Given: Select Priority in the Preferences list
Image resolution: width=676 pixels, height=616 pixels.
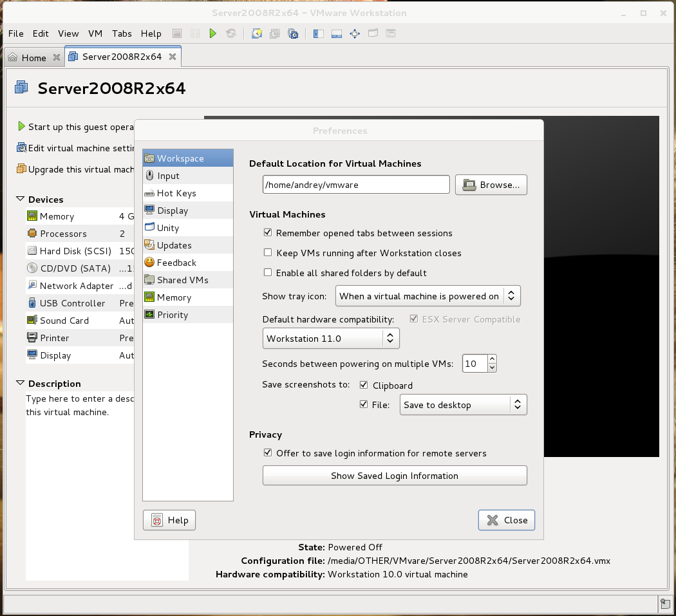Looking at the screenshot, I should click(x=188, y=315).
